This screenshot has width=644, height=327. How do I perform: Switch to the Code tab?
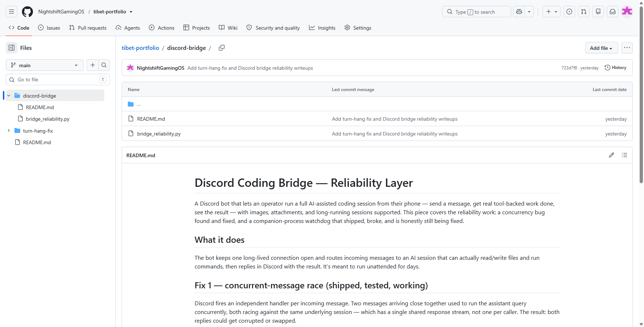[x=19, y=28]
